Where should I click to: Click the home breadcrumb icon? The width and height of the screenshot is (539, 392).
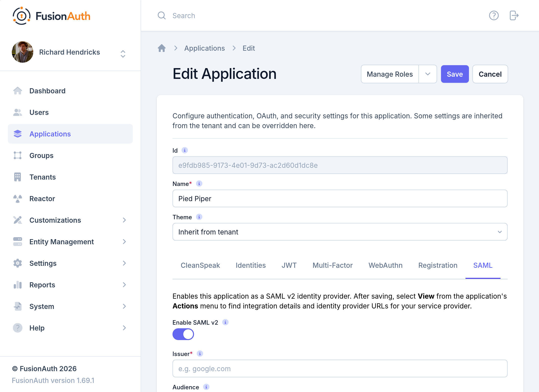(162, 48)
